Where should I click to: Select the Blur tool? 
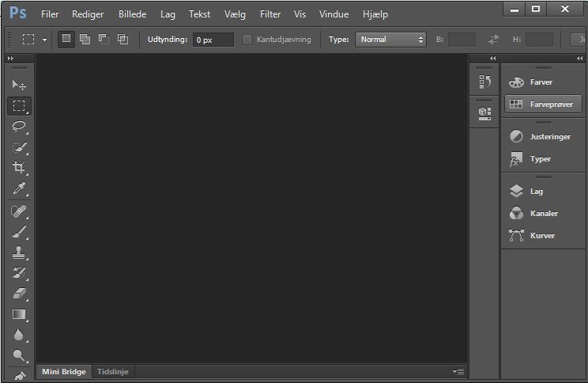[19, 335]
